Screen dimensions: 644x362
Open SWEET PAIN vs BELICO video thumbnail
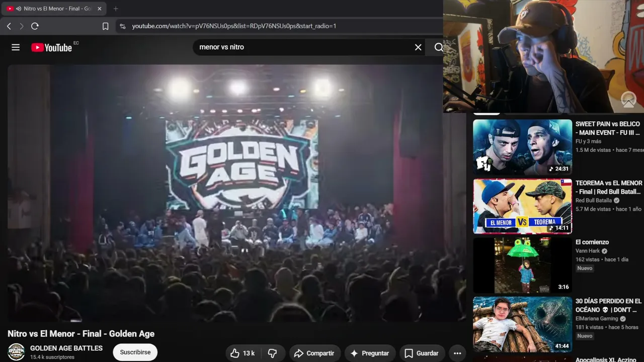(x=522, y=147)
